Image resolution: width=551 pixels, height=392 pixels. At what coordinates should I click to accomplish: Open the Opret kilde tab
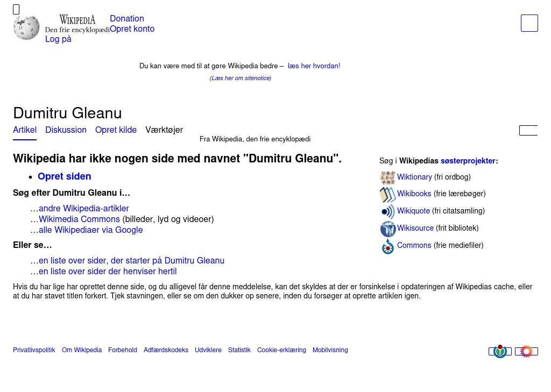(116, 130)
